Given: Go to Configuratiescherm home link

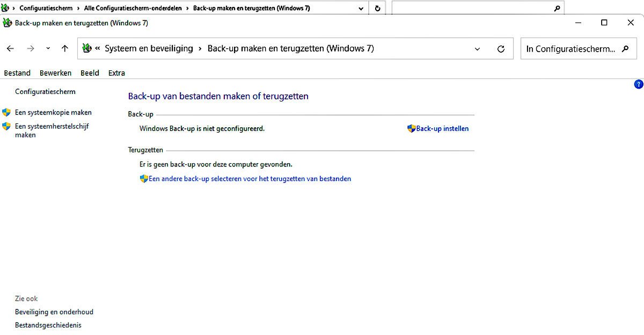Looking at the screenshot, I should pos(45,92).
